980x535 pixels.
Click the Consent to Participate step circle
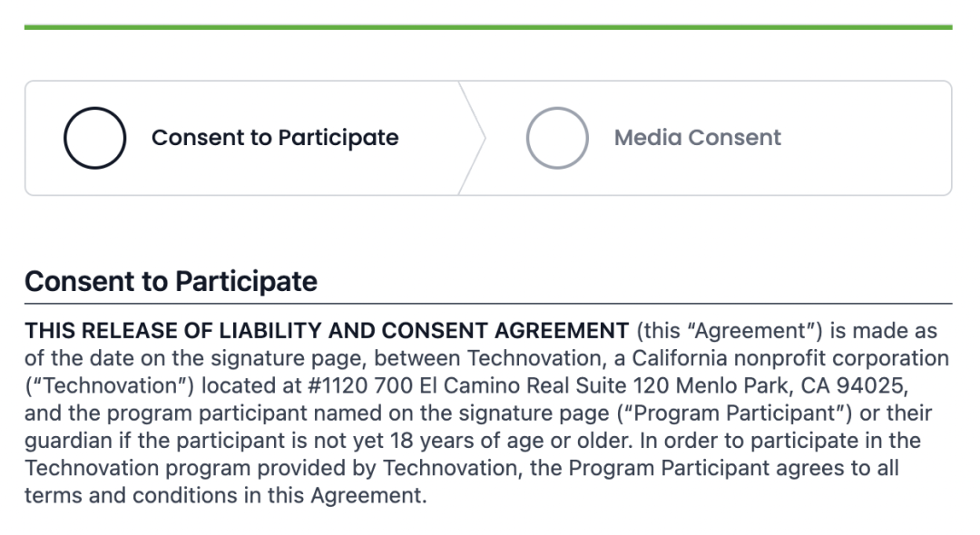(94, 138)
